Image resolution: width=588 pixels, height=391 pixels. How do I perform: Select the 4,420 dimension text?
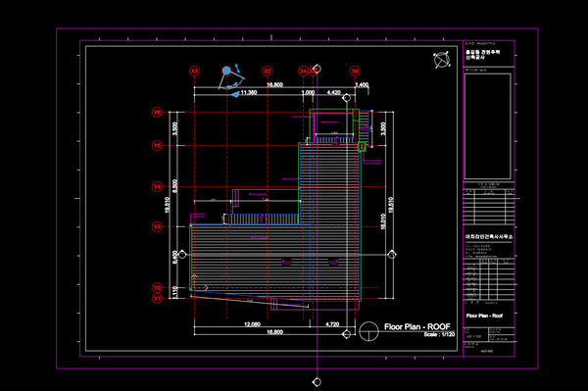(x=334, y=92)
